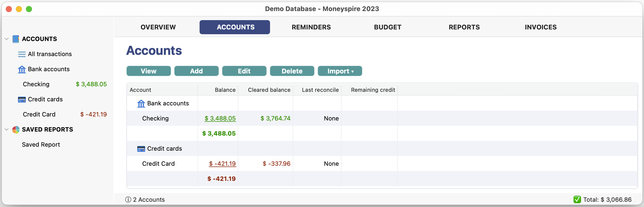
Task: Select All transactions in the sidebar
Action: pyautogui.click(x=50, y=54)
